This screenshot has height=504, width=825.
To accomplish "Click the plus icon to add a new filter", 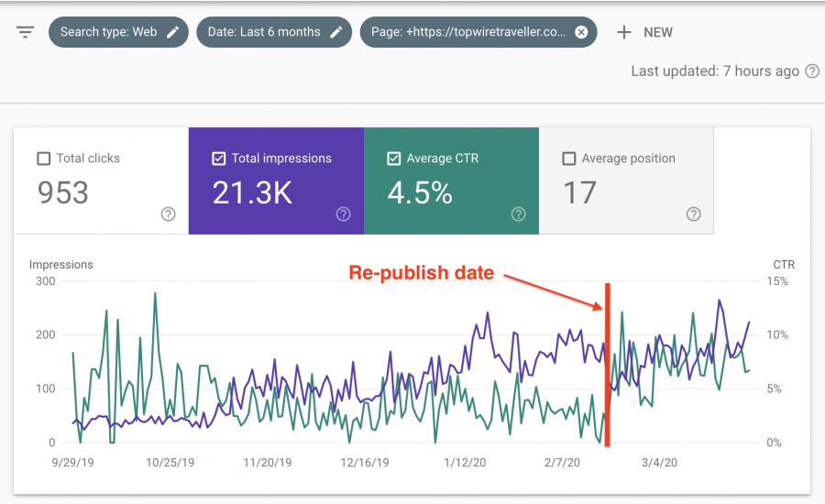I will tap(624, 32).
